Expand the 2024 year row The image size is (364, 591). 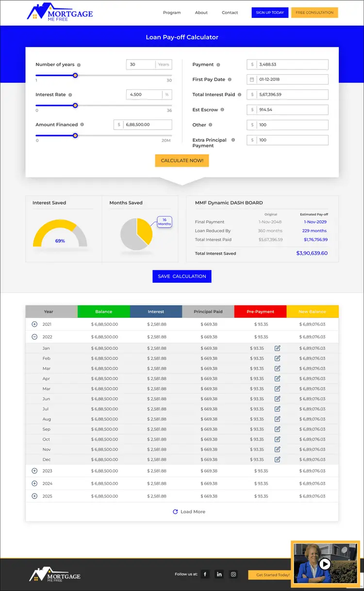coord(34,484)
